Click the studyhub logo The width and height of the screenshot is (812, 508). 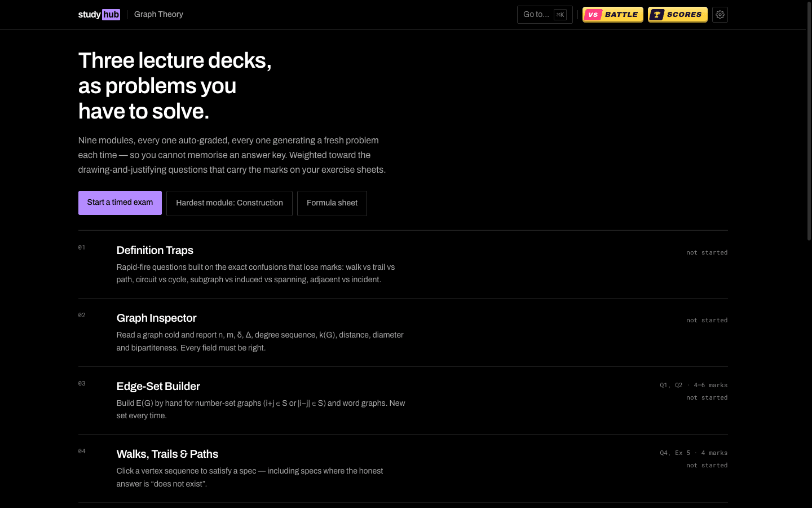click(x=99, y=15)
